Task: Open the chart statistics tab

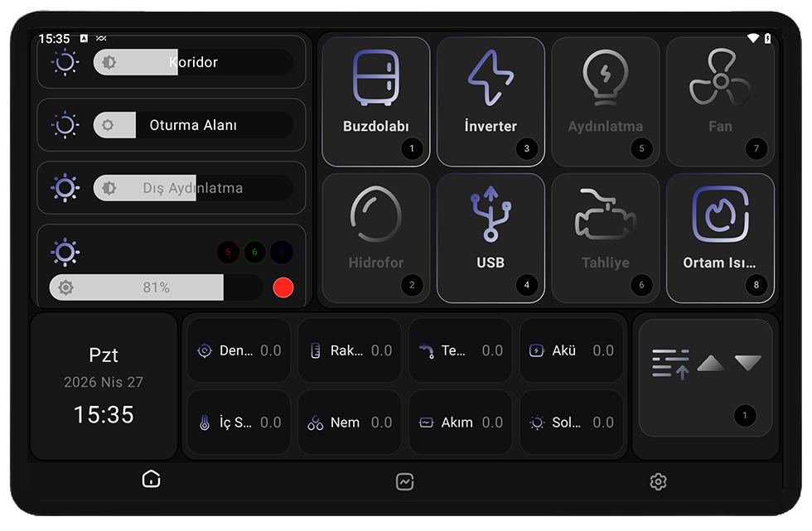Action: [404, 482]
